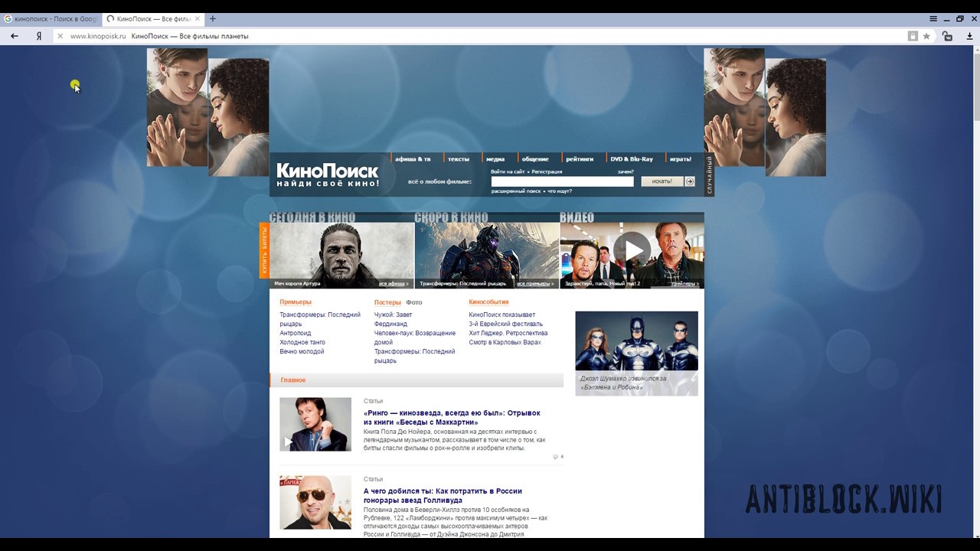This screenshot has width=980, height=551.
Task: Open a new tab with the plus button
Action: click(213, 18)
